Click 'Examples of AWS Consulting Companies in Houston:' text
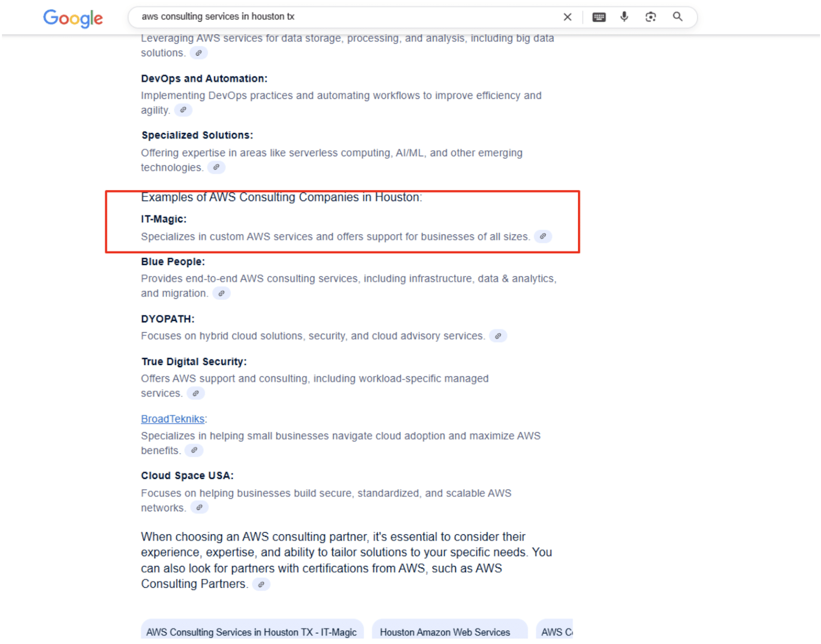 (282, 197)
